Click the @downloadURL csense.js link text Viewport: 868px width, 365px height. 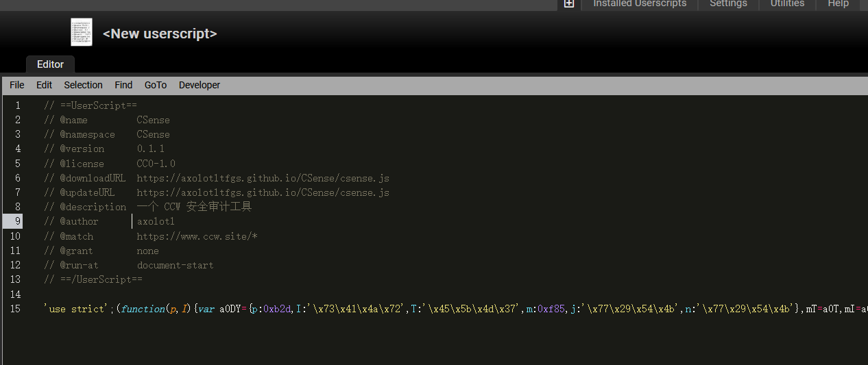(263, 178)
